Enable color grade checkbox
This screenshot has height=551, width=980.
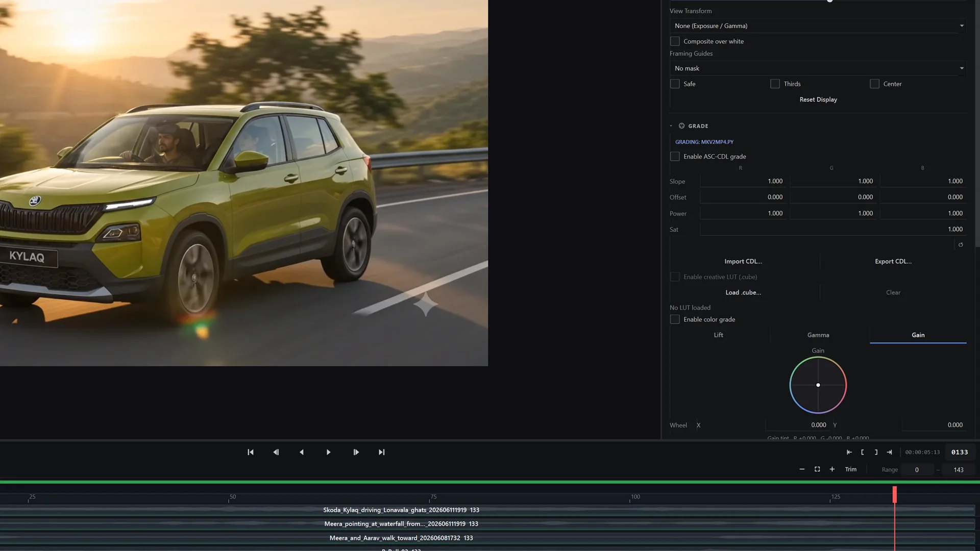pos(675,319)
